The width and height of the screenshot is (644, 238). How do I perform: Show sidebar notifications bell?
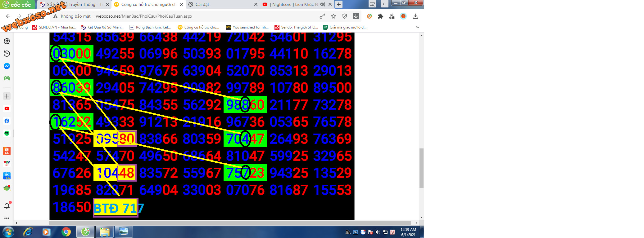[7, 205]
